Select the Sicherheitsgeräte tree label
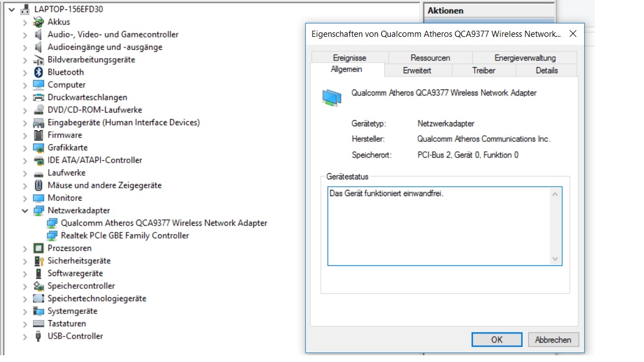The image size is (644, 362). (x=79, y=261)
